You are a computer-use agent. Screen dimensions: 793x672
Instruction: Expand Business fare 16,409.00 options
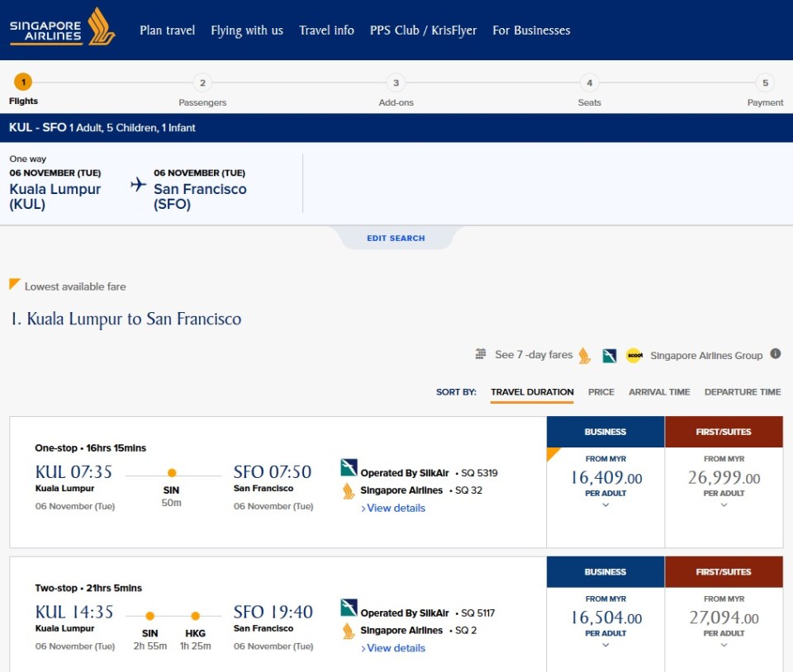605,505
